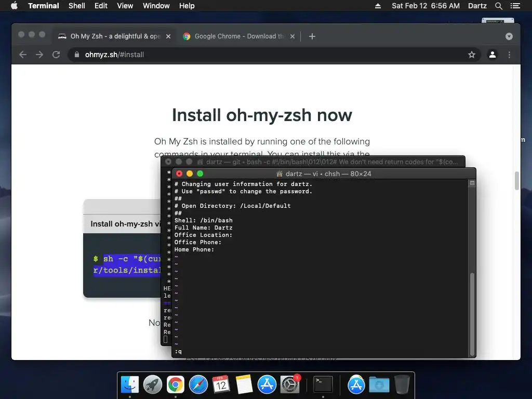Viewport: 532px width, 399px height.
Task: Open the Terminal app menu
Action: [x=44, y=6]
